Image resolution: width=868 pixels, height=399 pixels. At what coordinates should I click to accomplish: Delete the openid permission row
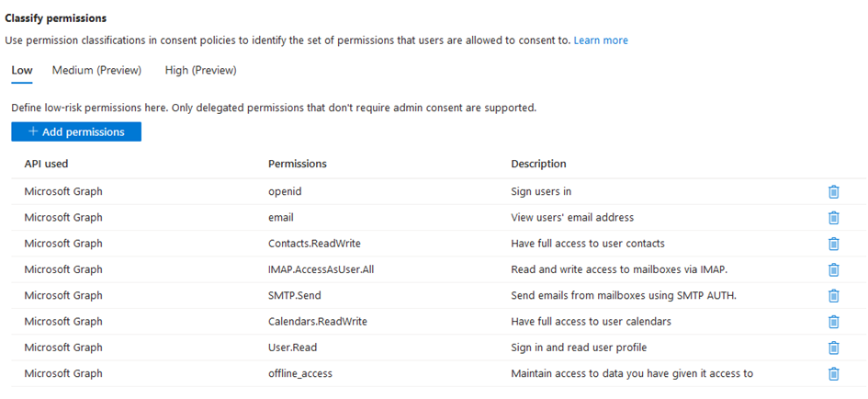(834, 192)
